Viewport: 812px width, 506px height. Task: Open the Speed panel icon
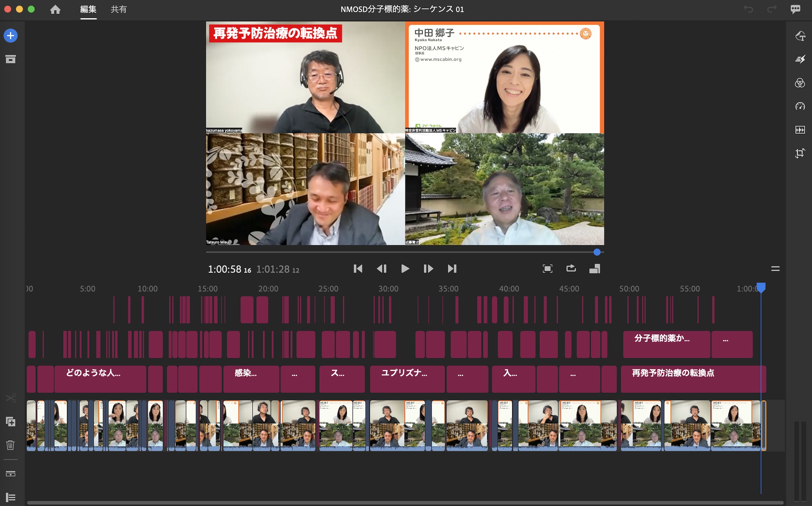(x=800, y=106)
